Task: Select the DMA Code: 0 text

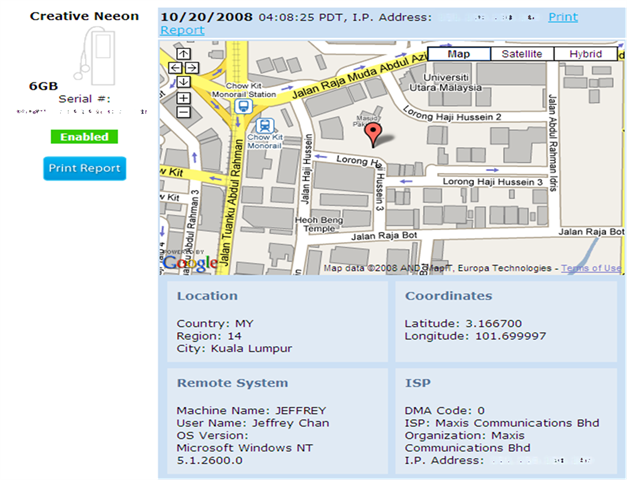Action: click(445, 410)
